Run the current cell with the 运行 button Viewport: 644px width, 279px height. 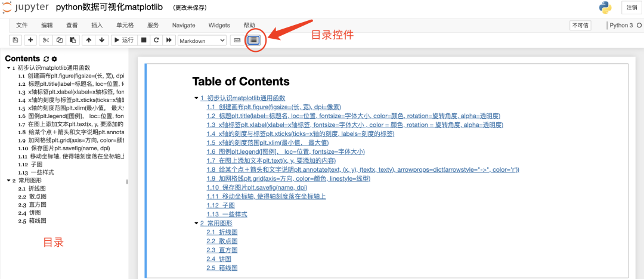(x=123, y=41)
